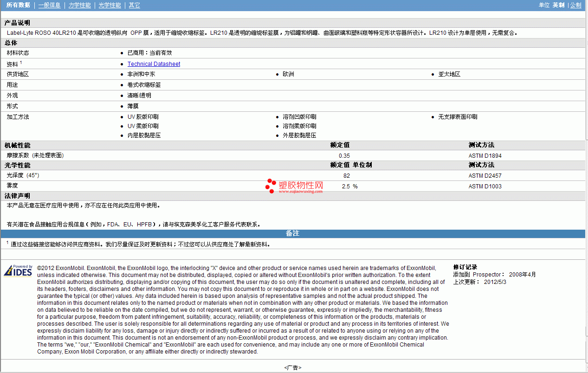This screenshot has height=373, width=588.
Task: Click the 欧洲 region entry
Action: coord(288,74)
